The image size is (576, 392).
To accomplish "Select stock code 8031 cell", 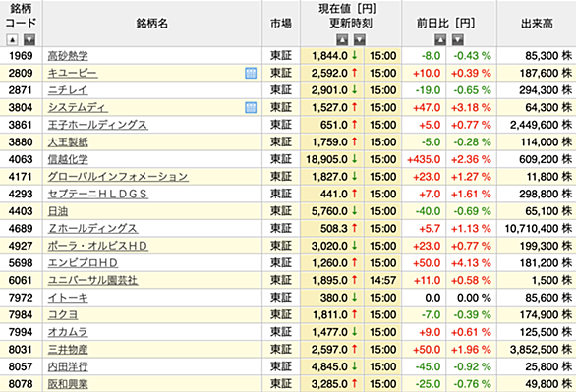I will click(x=21, y=349).
